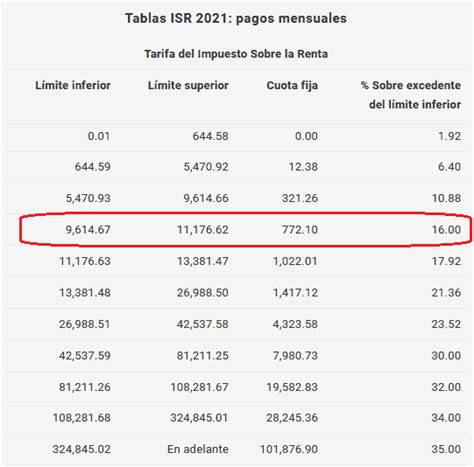Image resolution: width=474 pixels, height=467 pixels.
Task: Select the lower limit value 5,470.93
Action: tap(88, 198)
